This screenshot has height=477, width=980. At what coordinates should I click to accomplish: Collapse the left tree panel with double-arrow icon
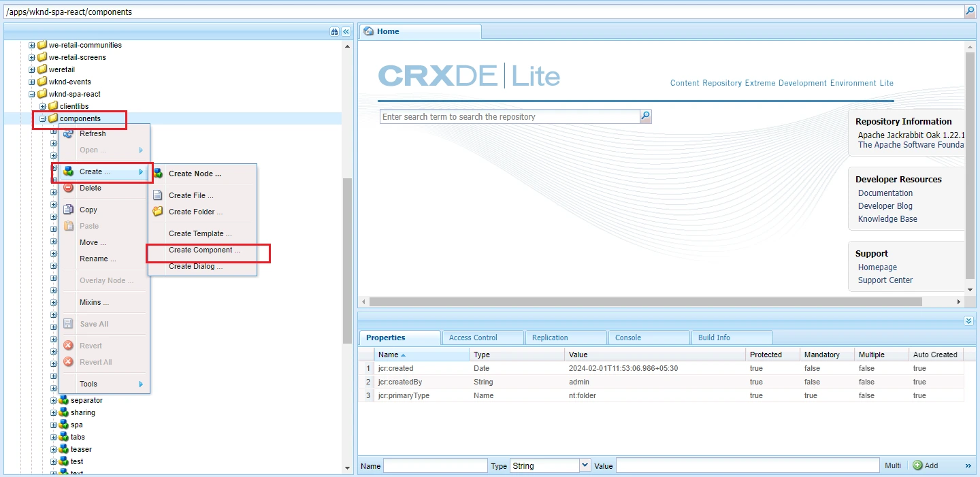(346, 31)
